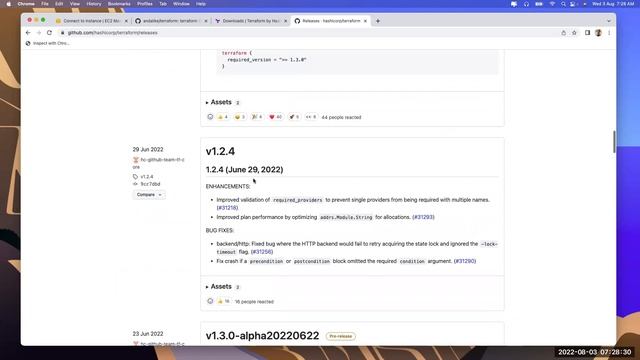The width and height of the screenshot is (640, 360).
Task: Click the 29 Jun 2022 date text
Action: tap(148, 149)
